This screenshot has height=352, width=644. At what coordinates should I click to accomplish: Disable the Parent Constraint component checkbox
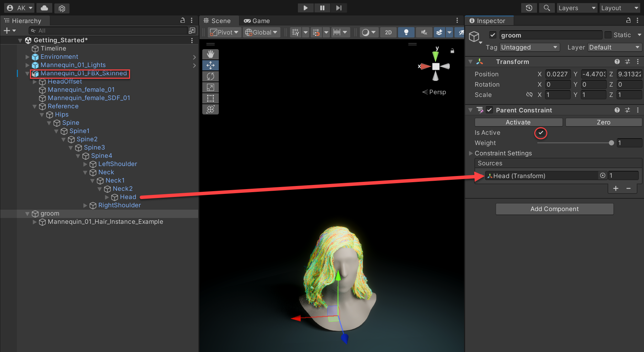tap(490, 110)
